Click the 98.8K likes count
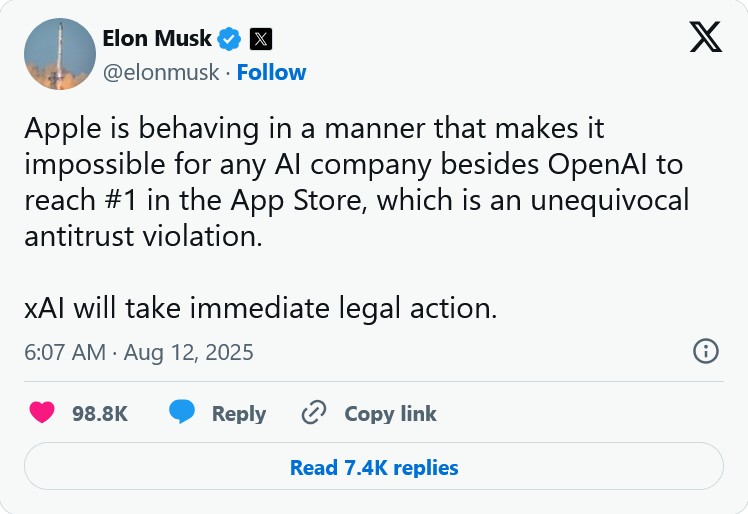748x514 pixels. [100, 414]
